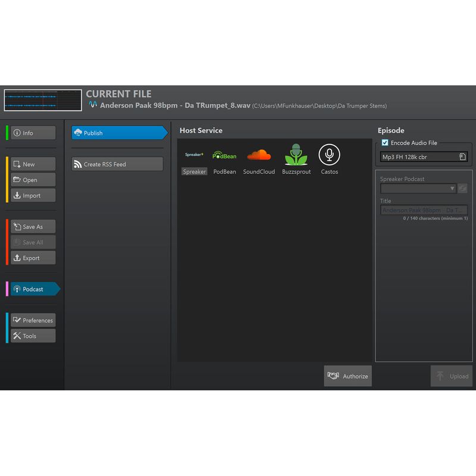
Task: Click the upload arrow icon
Action: (x=440, y=376)
